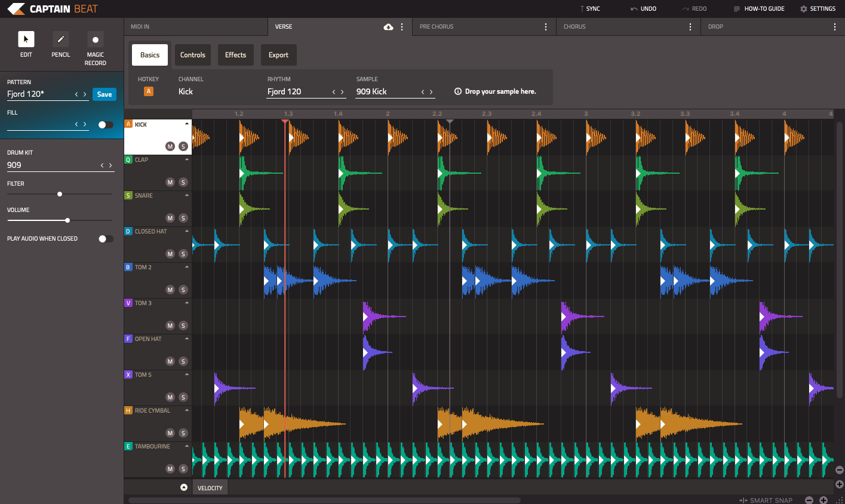Open Drop tab three-dot menu
Image resolution: width=845 pixels, height=504 pixels.
tap(834, 27)
